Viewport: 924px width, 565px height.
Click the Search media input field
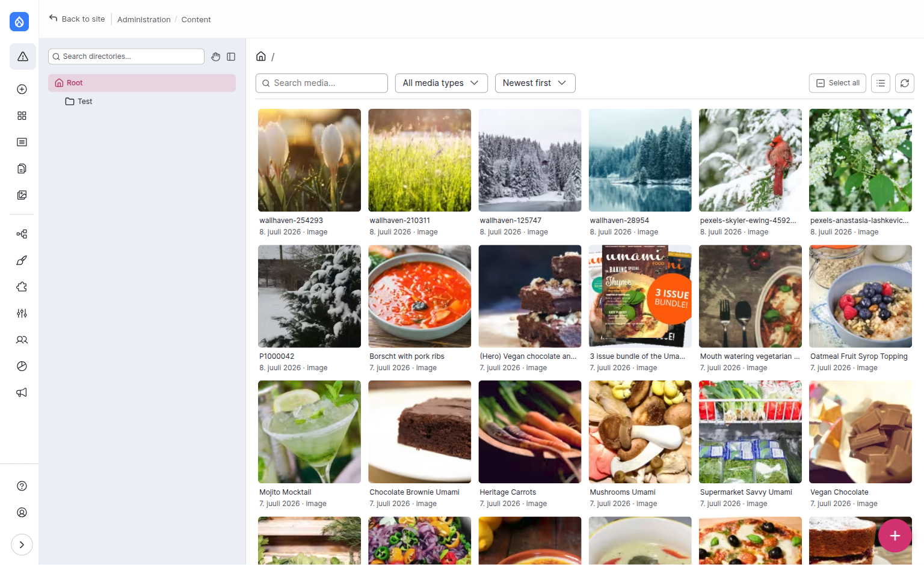pyautogui.click(x=322, y=83)
